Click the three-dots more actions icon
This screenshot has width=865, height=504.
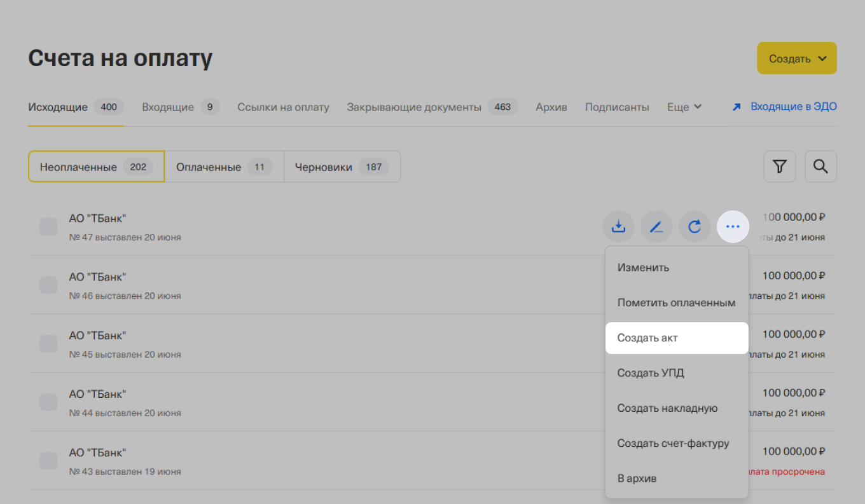(733, 226)
